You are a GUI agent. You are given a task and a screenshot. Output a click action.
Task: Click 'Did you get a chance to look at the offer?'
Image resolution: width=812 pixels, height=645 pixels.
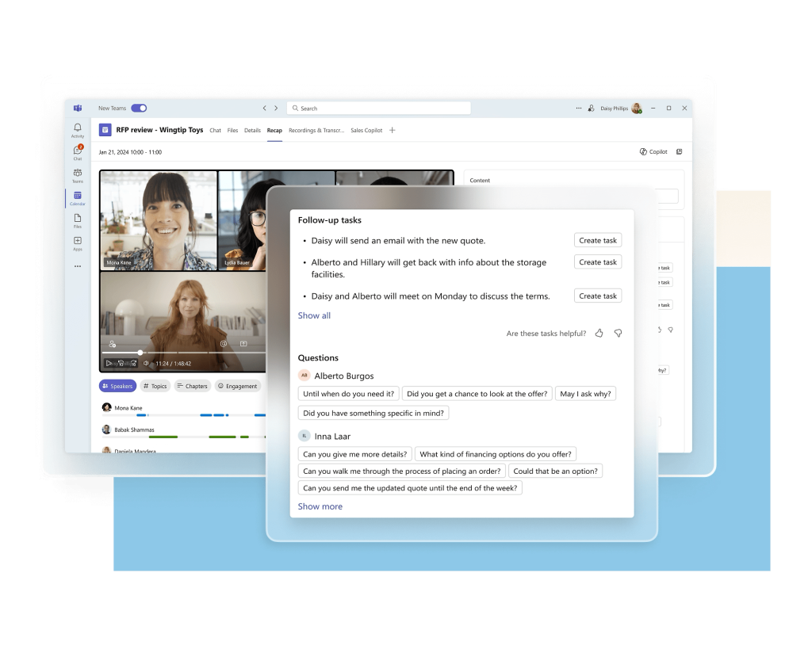(477, 394)
